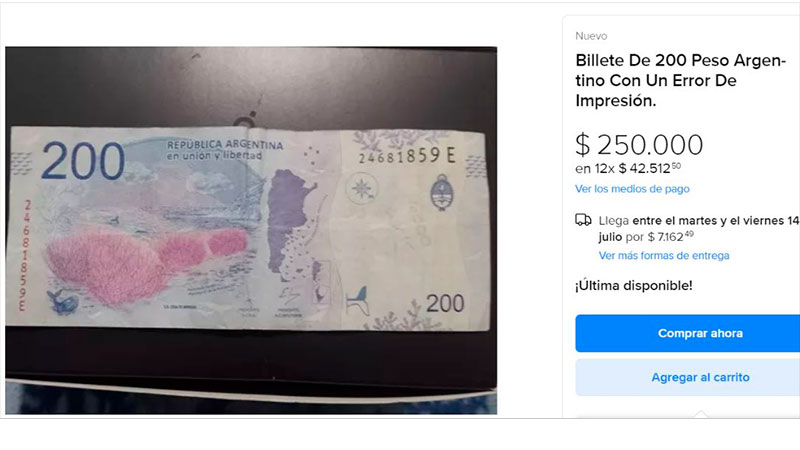Click the Argentine coat of arms emblem
Screen dimensions: 800x450
[442, 192]
